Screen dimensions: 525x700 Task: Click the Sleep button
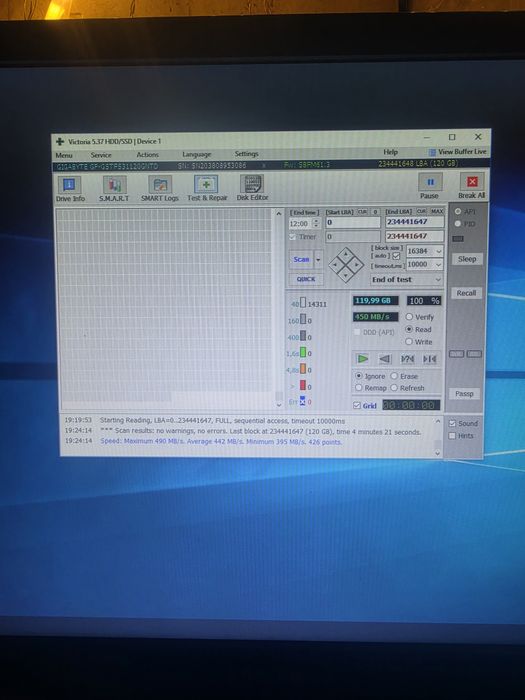pyautogui.click(x=467, y=259)
